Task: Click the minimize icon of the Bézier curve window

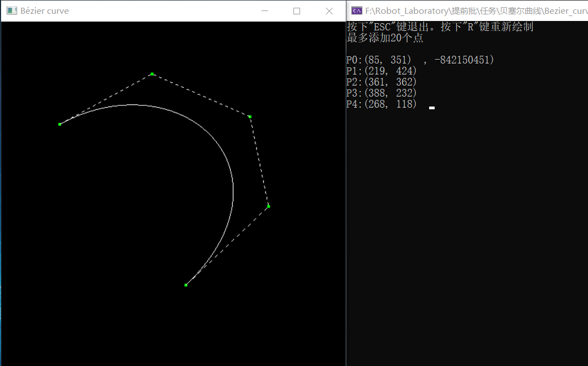Action: (264, 10)
